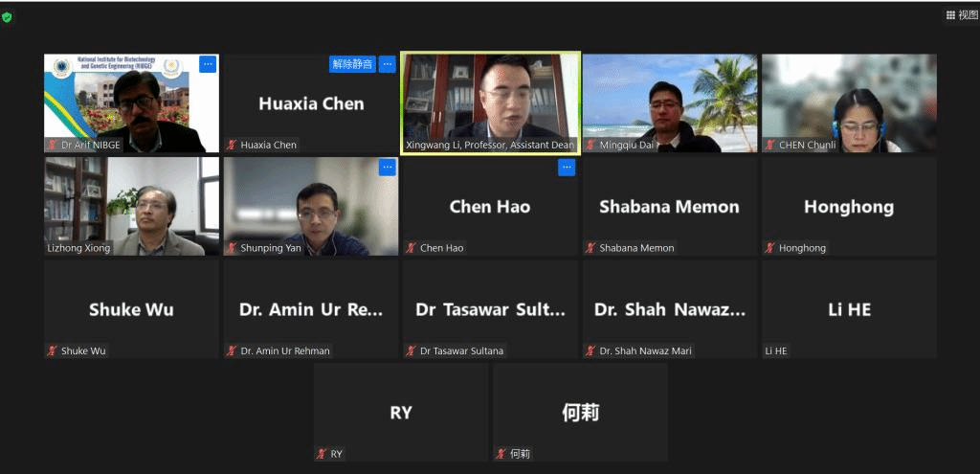Select Xingwang Li active speaker video
Screen dimensions: 980x474
(491, 103)
